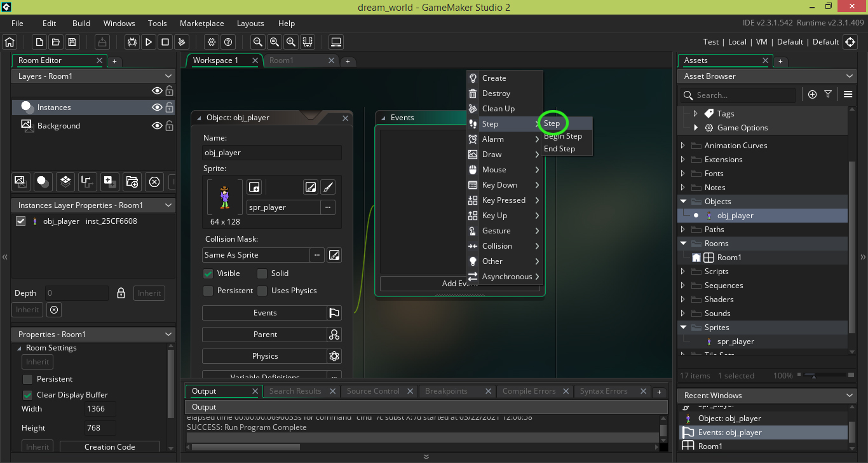Zoom out the workspace

(258, 42)
